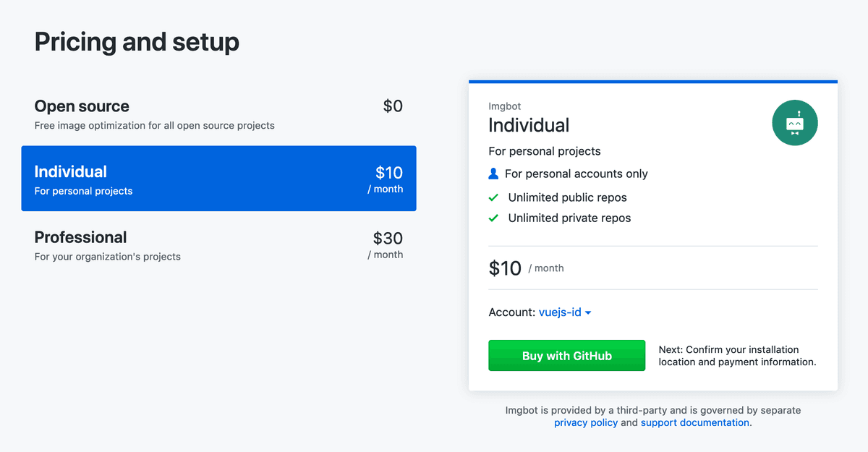Open the privacy policy link

click(x=586, y=422)
